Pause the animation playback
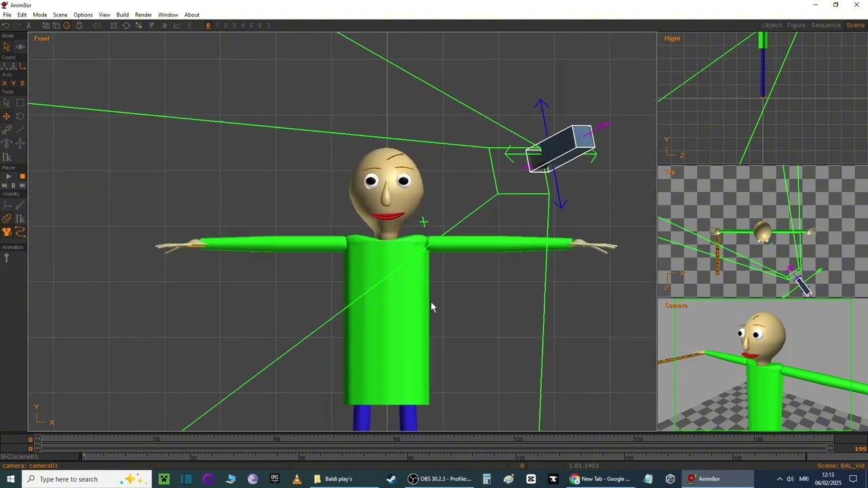 [x=13, y=185]
